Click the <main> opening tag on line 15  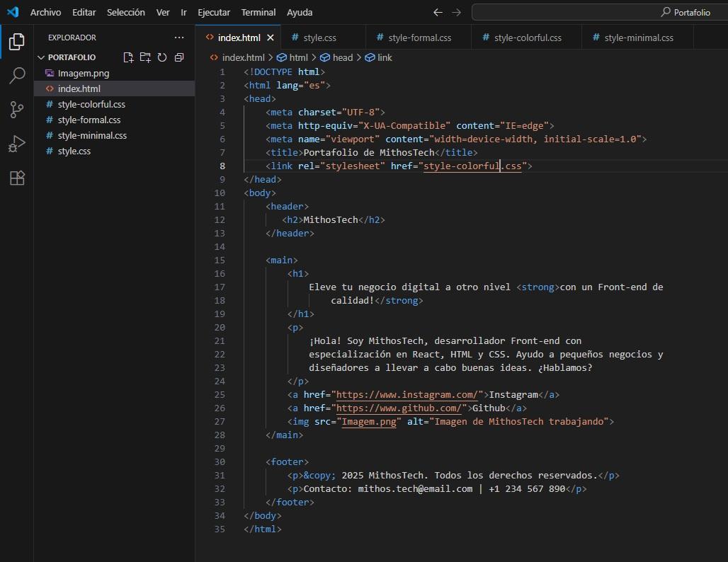[282, 260]
